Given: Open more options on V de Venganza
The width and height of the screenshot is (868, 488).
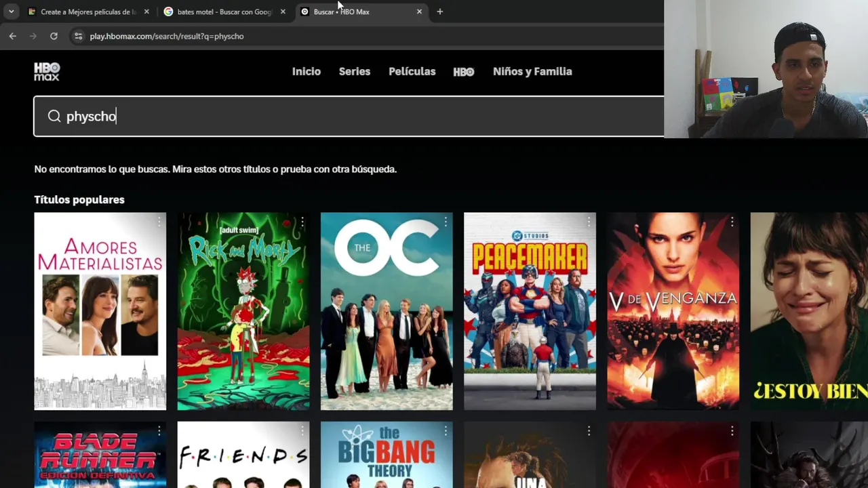Looking at the screenshot, I should click(x=732, y=222).
